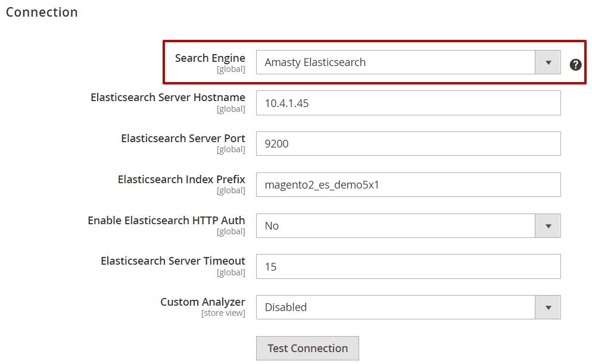Click the "Elasticsearch Server Hostname" label
The width and height of the screenshot is (592, 364).
168,98
